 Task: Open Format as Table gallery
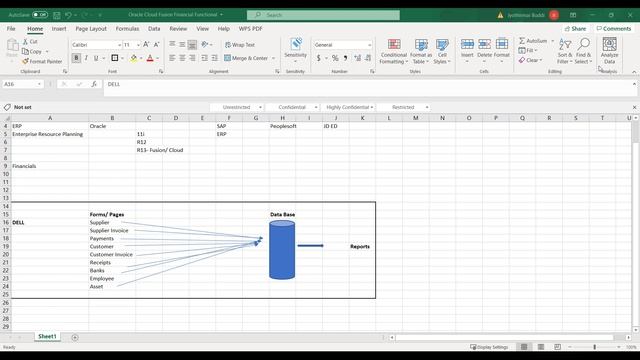tap(421, 51)
